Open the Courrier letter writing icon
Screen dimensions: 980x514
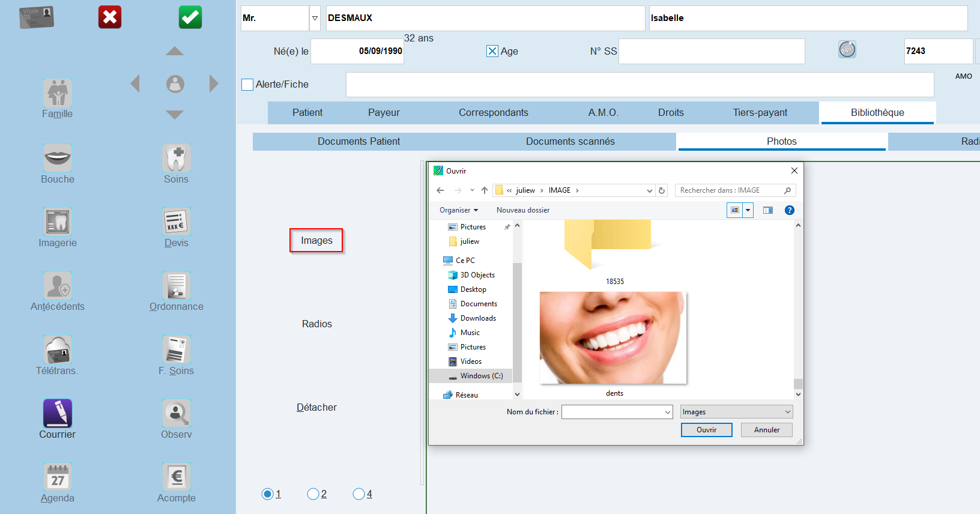(58, 413)
